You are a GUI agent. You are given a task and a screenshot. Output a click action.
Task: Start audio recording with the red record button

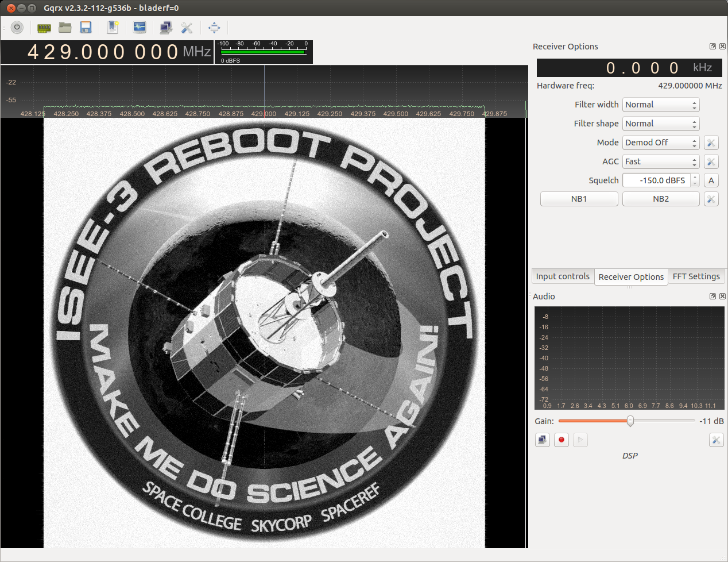(562, 440)
